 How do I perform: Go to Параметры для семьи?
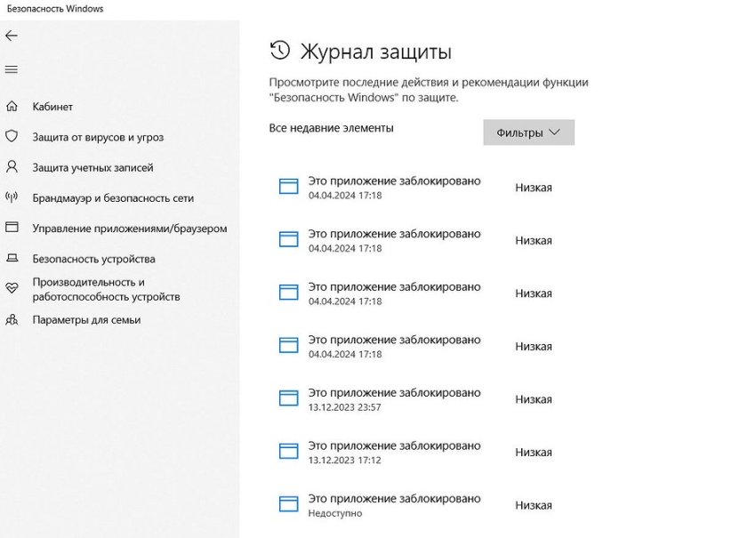point(86,319)
